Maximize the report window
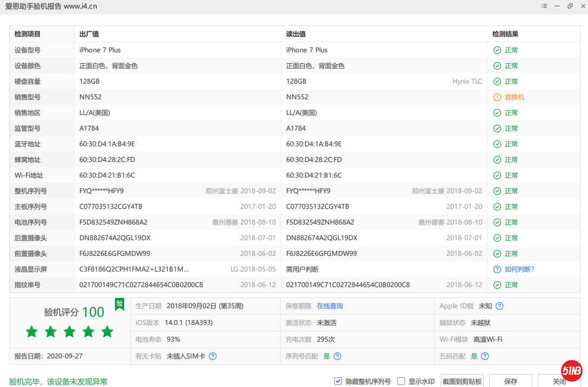Screen dimensions: 588x387 [570, 6]
